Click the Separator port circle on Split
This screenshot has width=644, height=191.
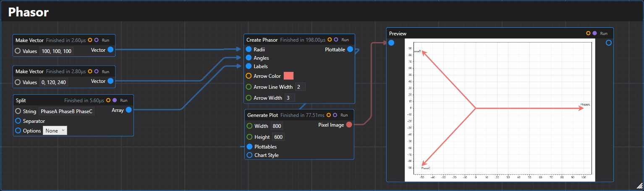pos(18,121)
